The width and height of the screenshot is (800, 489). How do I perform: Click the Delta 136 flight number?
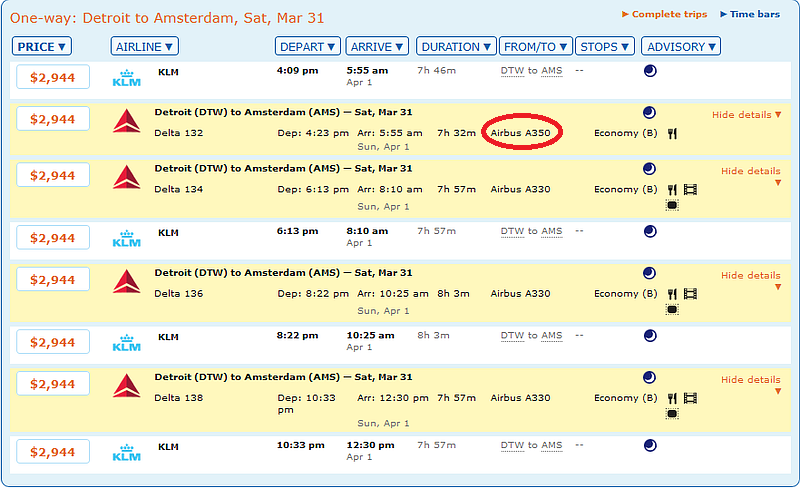coord(179,294)
